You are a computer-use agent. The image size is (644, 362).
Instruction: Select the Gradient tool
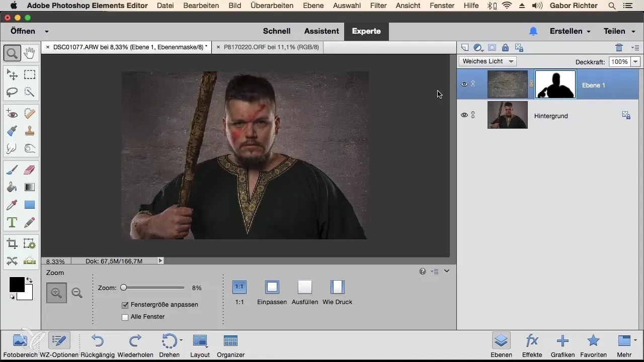point(30,188)
